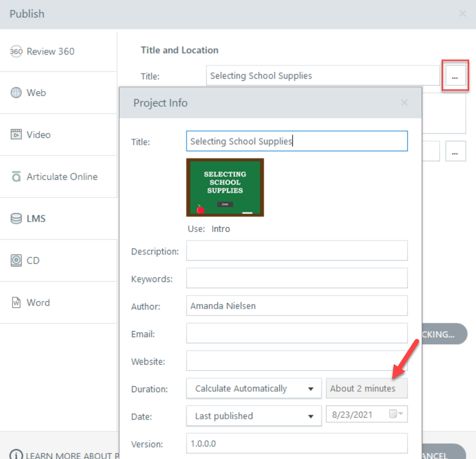The image size is (476, 459).
Task: Click the Articulate Online icon
Action: (16, 176)
